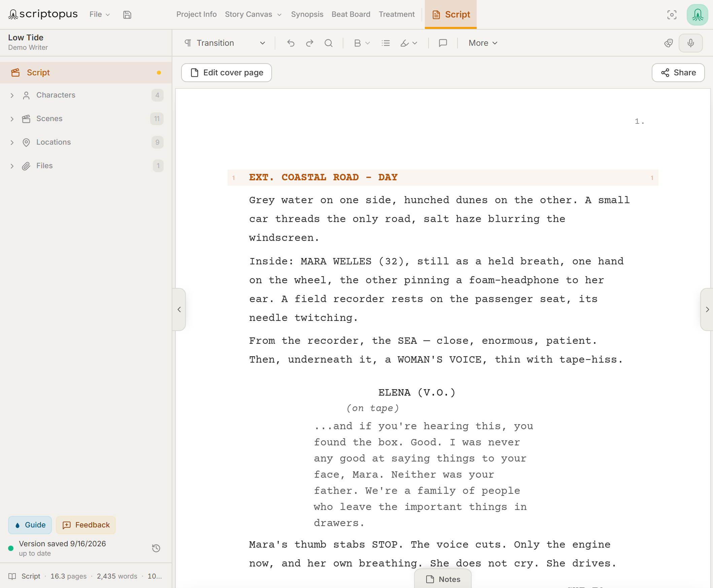This screenshot has width=713, height=588.
Task: Click the Feedback button
Action: [x=86, y=525]
